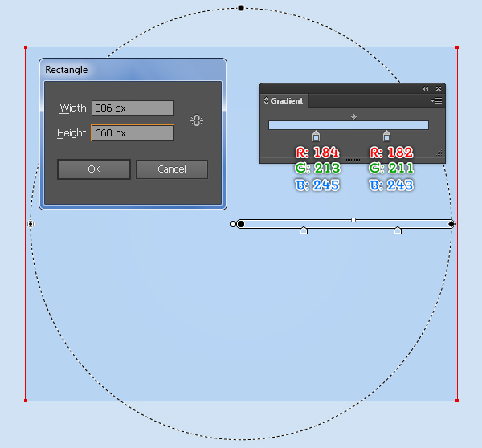The image size is (482, 448).
Task: Select the left gradient color stop
Action: click(316, 136)
